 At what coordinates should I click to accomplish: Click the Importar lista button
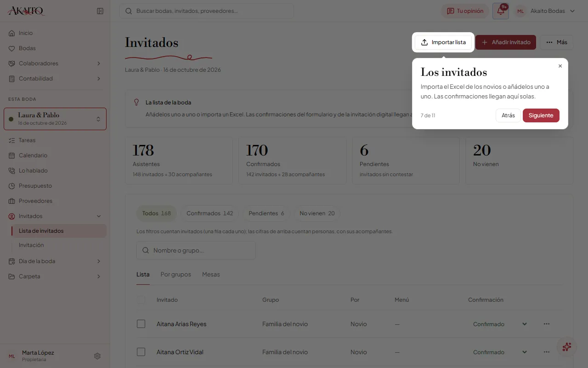pos(443,42)
